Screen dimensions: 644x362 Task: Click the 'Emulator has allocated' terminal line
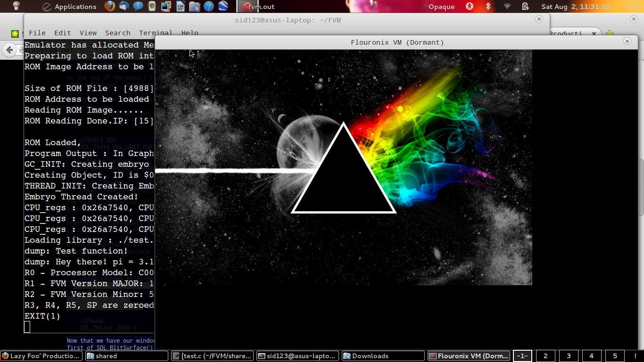point(89,45)
